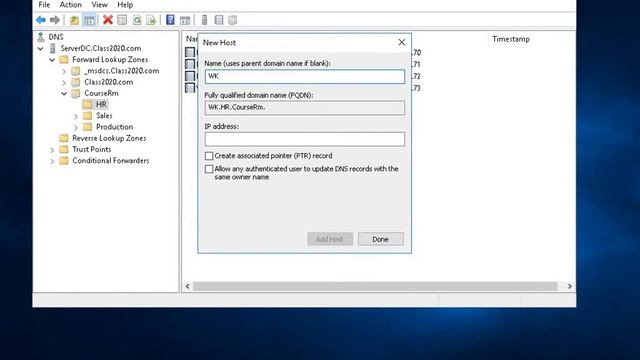640x360 pixels.
Task: Open the Help menu
Action: point(125,5)
